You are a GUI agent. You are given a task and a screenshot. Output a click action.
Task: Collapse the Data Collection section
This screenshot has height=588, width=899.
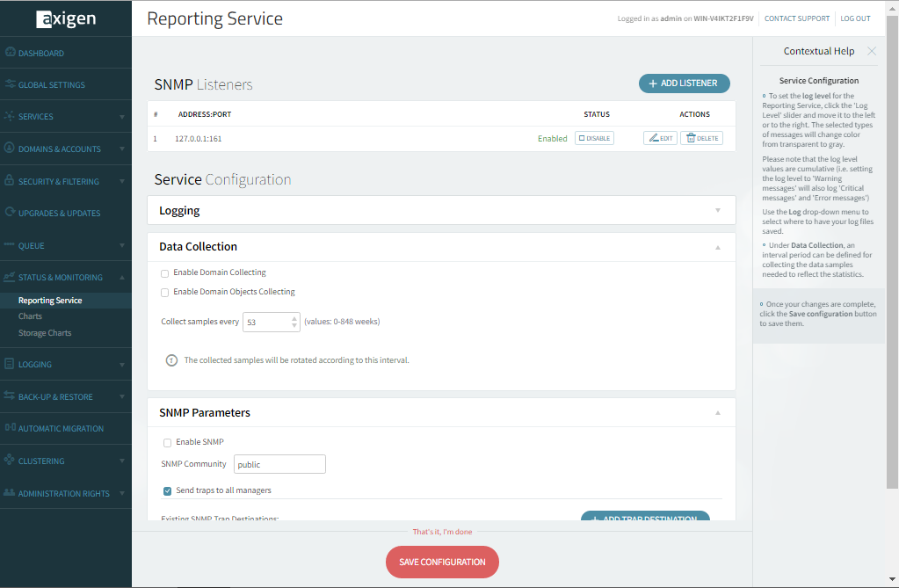click(x=717, y=247)
